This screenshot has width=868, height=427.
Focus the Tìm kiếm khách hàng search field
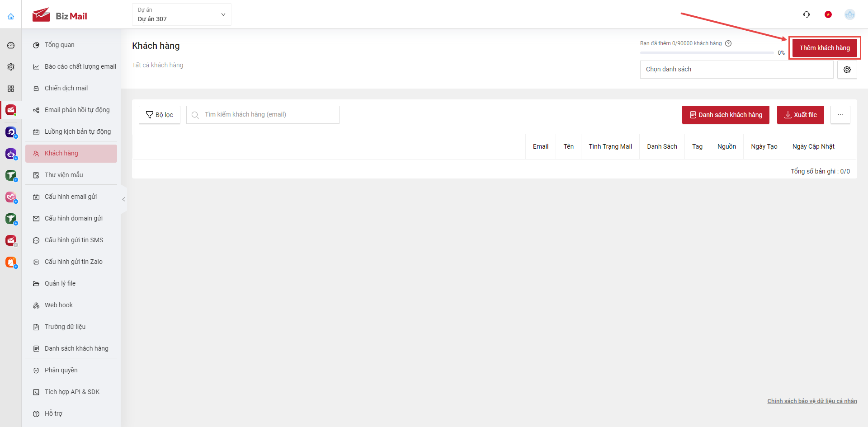(263, 115)
